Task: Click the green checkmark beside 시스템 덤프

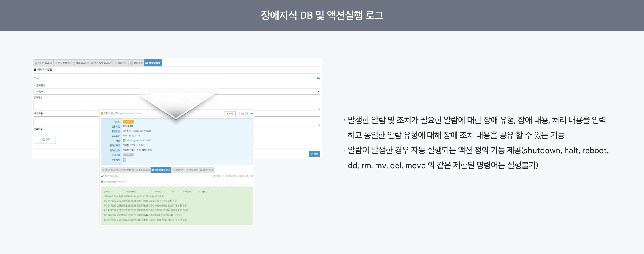Action: tap(102, 176)
